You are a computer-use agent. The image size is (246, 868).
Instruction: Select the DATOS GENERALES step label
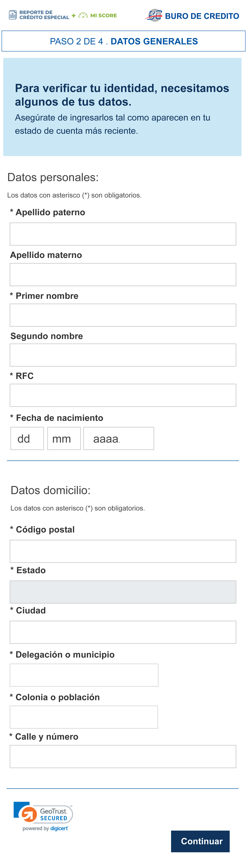154,41
